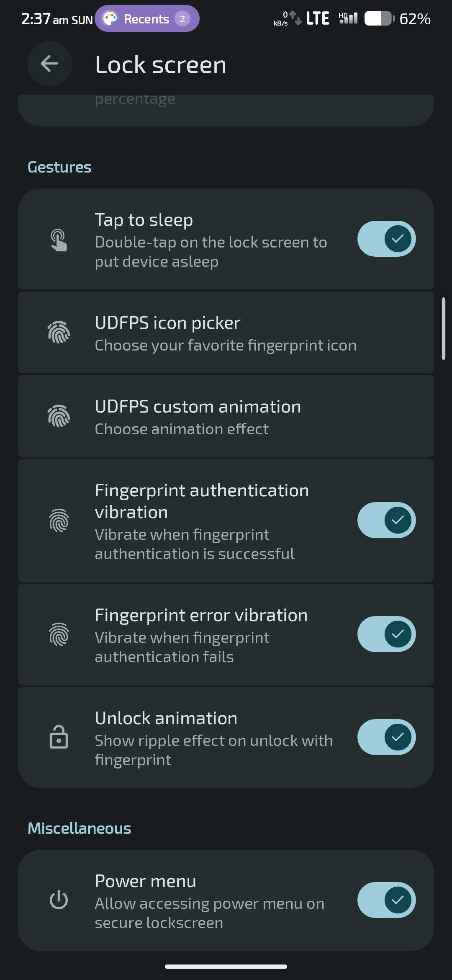Tap the UDFPS icon picker fingerprint icon
This screenshot has height=980, width=452.
coord(59,333)
